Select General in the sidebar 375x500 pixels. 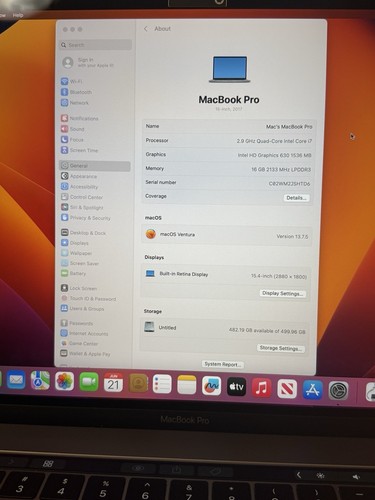click(95, 166)
